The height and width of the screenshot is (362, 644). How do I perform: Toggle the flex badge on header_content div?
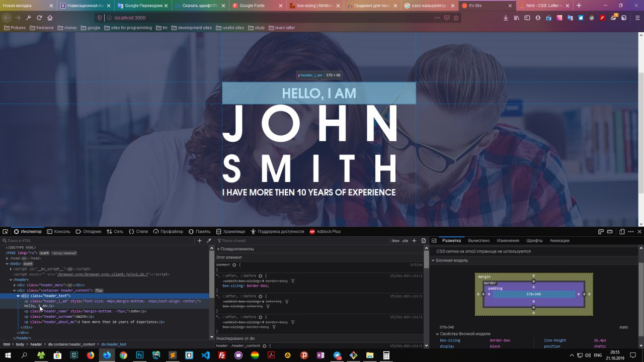click(x=99, y=291)
